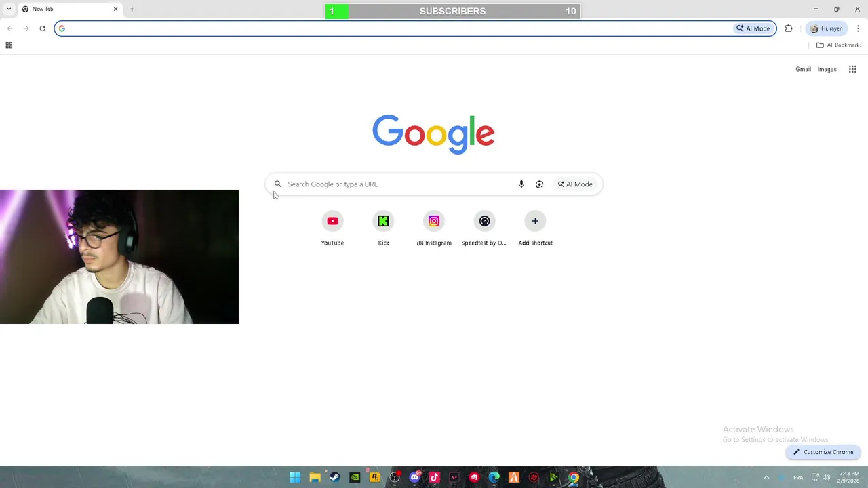Open the Hi, rayen profile button
Viewport: 868px width, 488px height.
(827, 28)
